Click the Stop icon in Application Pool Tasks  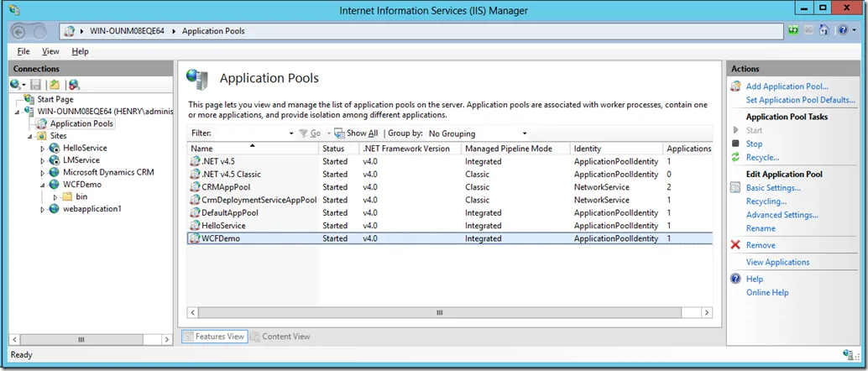coord(736,144)
